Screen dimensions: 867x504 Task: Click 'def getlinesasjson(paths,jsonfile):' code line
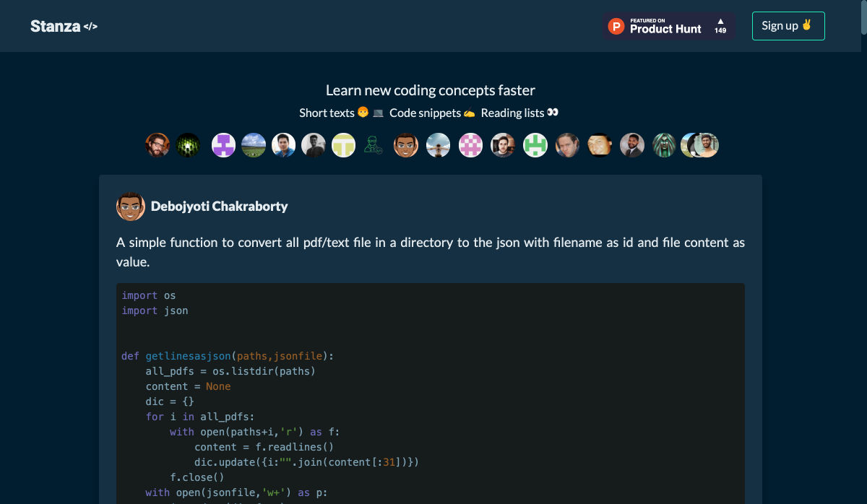click(x=228, y=356)
